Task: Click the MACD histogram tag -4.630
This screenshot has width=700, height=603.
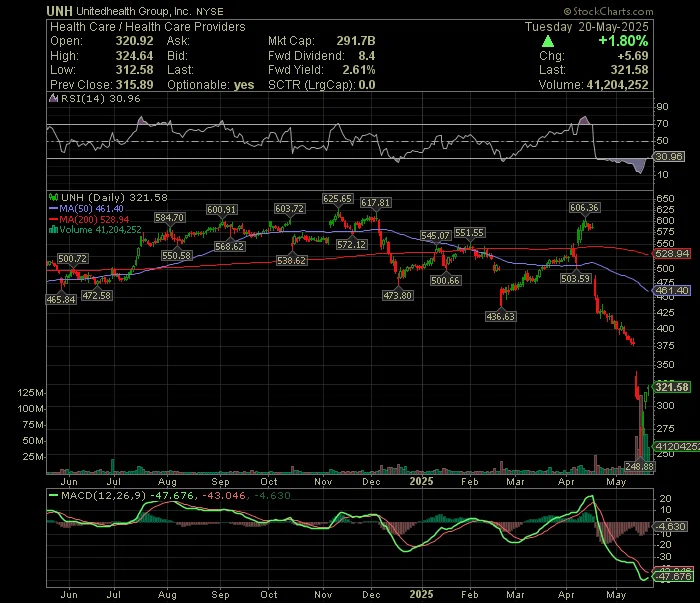Action: pos(670,527)
